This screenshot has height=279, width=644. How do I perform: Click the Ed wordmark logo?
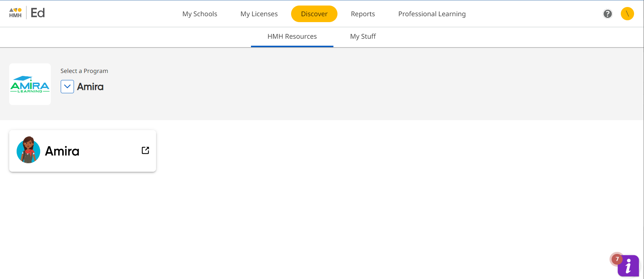[38, 13]
